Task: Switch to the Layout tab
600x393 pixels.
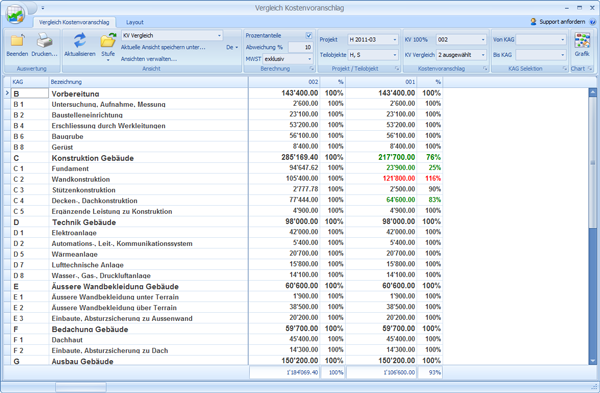Action: click(135, 22)
